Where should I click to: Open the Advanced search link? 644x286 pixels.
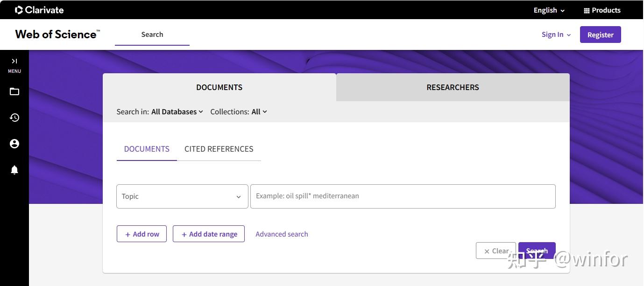click(x=282, y=234)
